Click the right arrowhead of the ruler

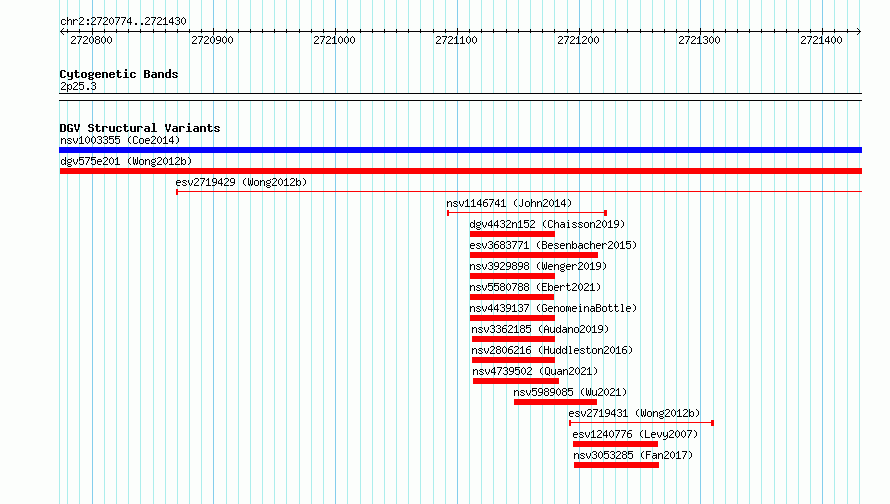[859, 31]
